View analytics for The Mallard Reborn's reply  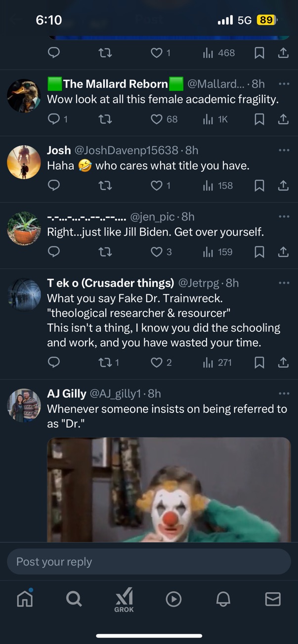(x=214, y=119)
